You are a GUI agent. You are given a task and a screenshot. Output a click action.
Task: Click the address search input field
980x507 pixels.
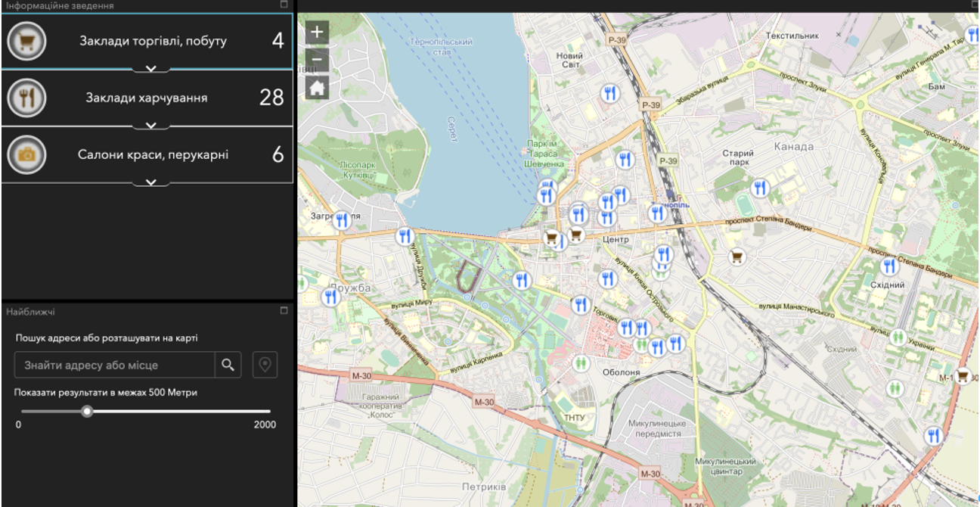(x=115, y=365)
